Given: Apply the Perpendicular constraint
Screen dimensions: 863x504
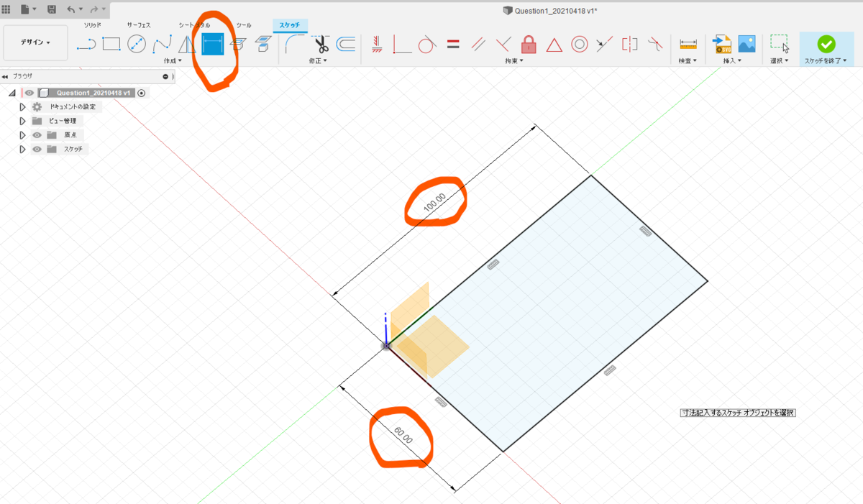Looking at the screenshot, I should 503,44.
